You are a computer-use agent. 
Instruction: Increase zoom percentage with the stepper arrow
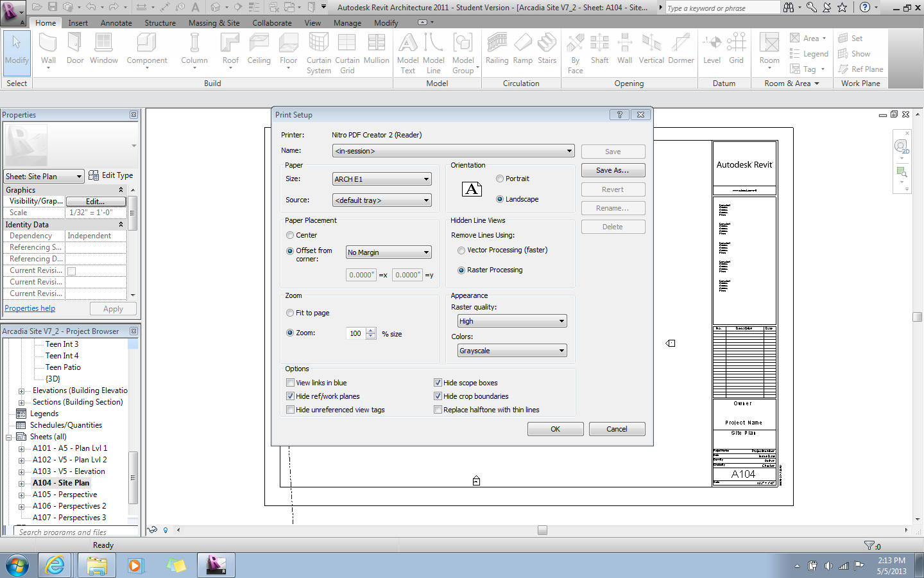pyautogui.click(x=371, y=330)
